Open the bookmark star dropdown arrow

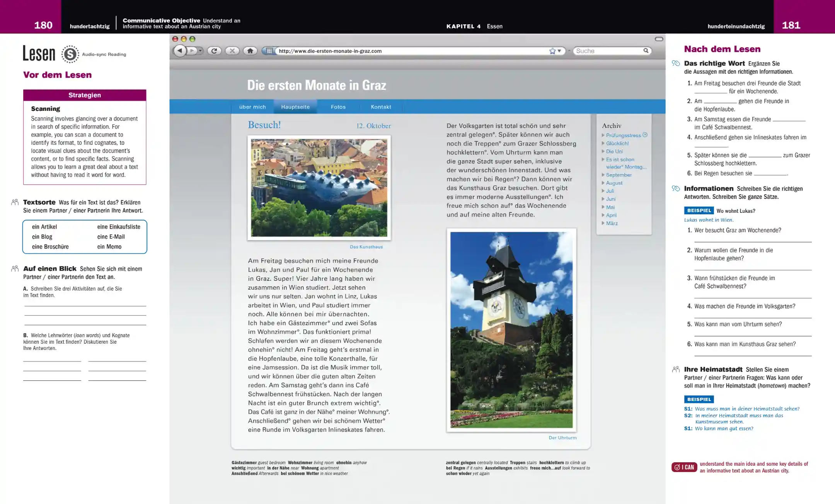(x=559, y=51)
